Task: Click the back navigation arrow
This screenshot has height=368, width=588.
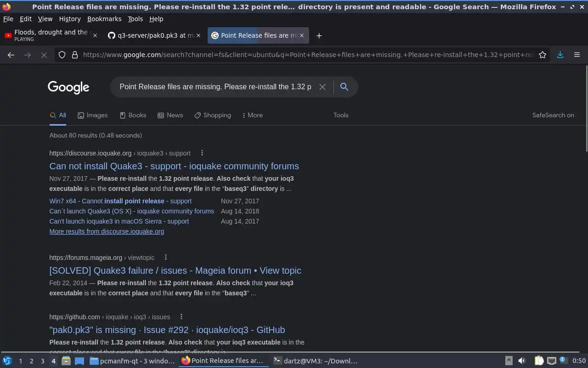Action: coord(11,55)
